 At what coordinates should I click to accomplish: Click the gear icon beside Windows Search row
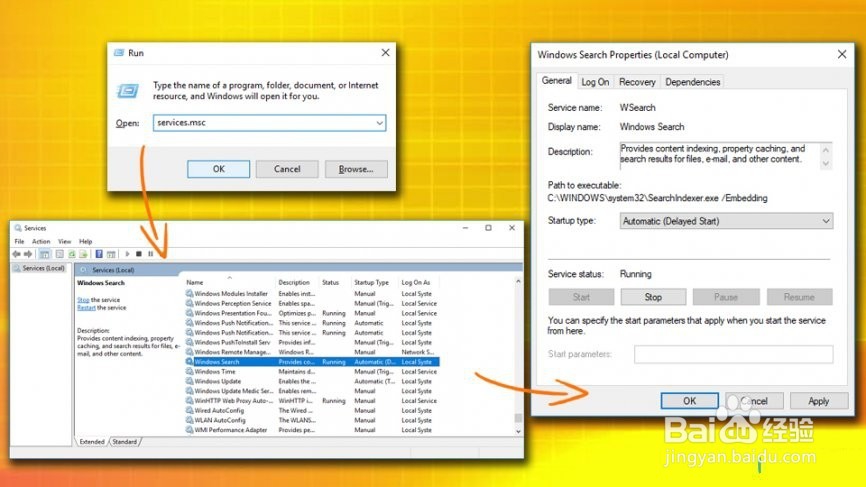click(x=189, y=362)
